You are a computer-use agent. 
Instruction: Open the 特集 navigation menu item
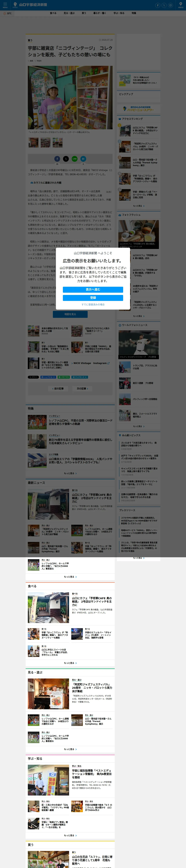coord(134,13)
